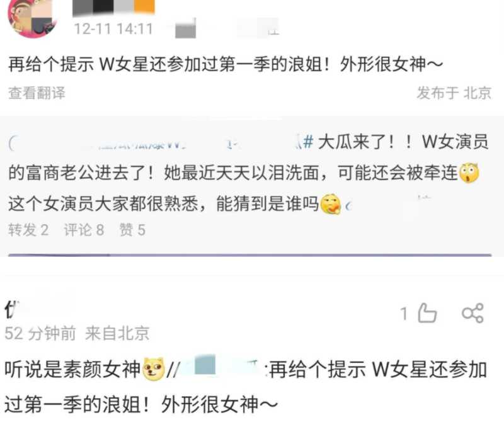Tap the share icon on the comment
504x427 pixels.
point(472,313)
